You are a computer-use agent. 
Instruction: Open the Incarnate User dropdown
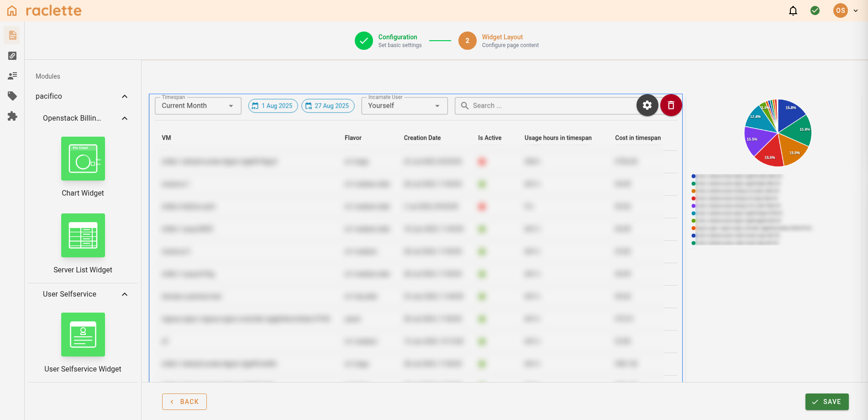pyautogui.click(x=404, y=106)
